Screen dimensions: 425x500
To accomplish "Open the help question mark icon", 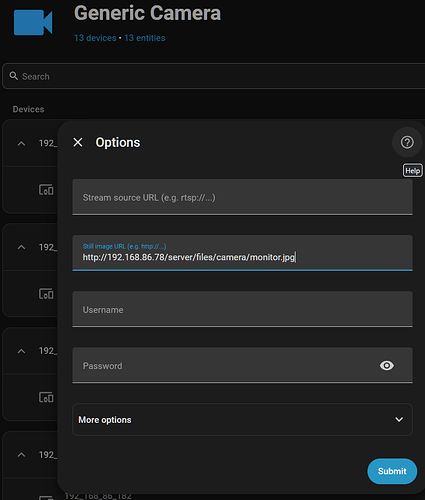I will (407, 142).
